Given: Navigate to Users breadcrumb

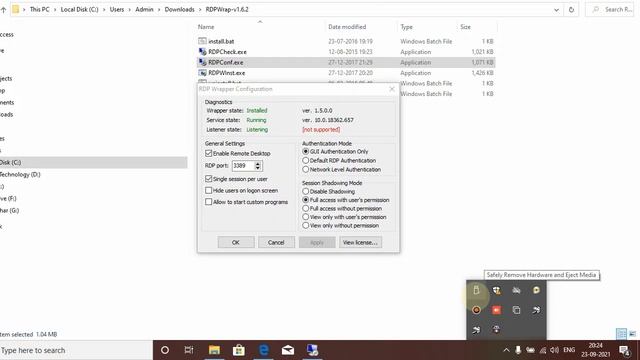Looking at the screenshot, I should tap(117, 9).
